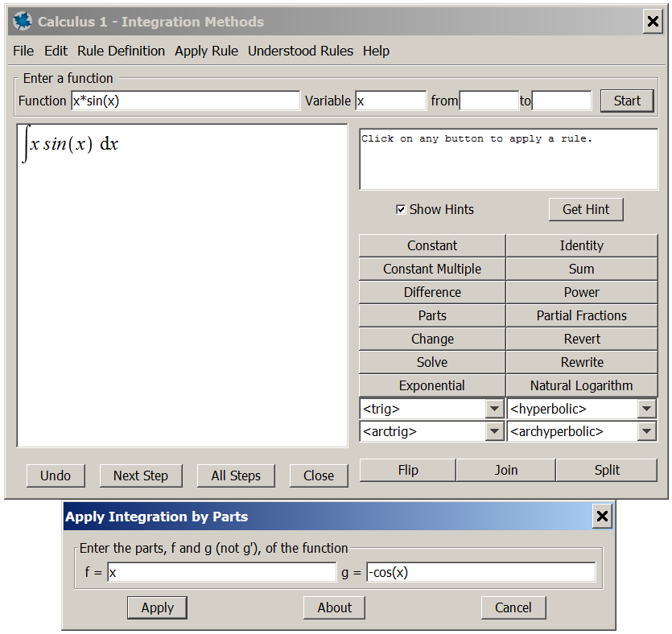The height and width of the screenshot is (634, 672).
Task: Show All Steps of the integration
Action: [x=236, y=475]
